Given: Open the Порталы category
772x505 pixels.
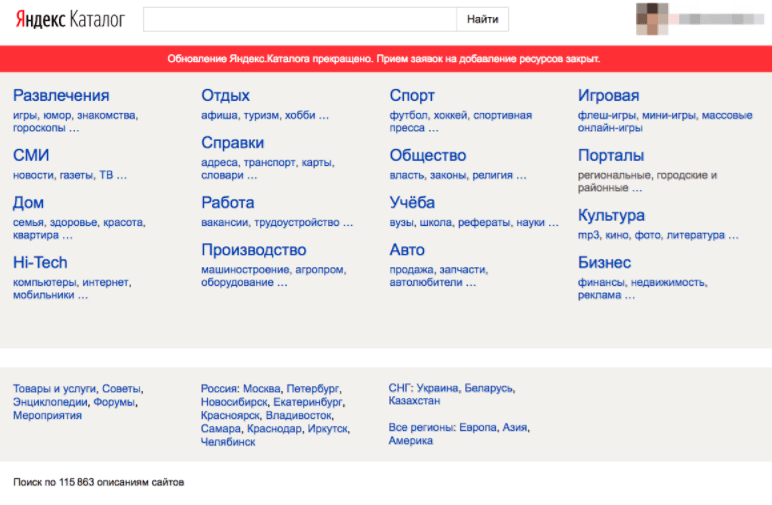Looking at the screenshot, I should (x=611, y=155).
